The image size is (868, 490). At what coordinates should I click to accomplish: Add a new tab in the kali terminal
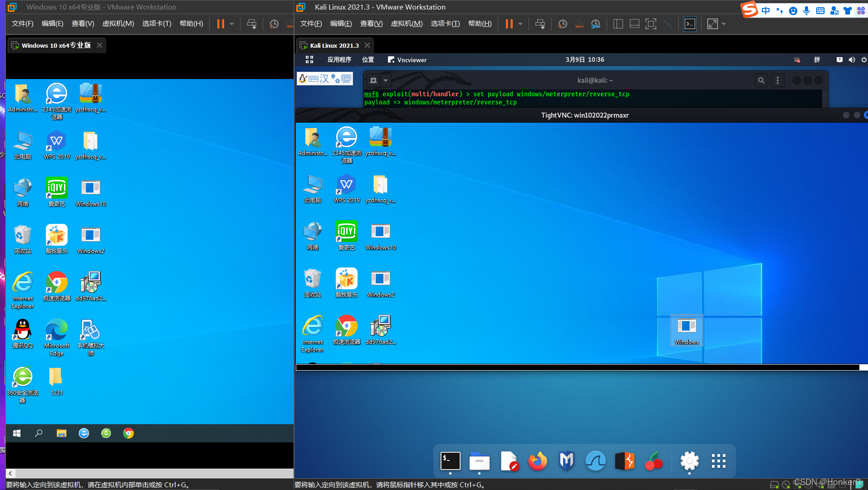point(373,80)
